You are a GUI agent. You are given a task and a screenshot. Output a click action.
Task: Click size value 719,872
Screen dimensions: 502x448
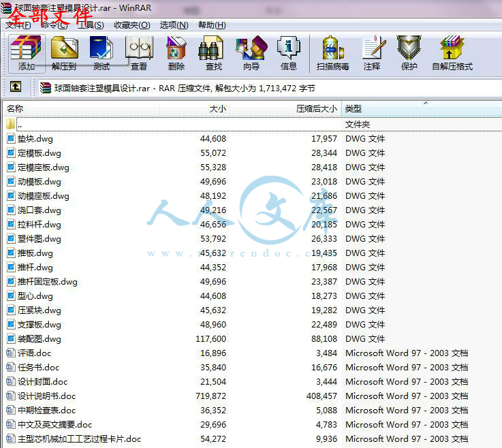click(x=211, y=396)
